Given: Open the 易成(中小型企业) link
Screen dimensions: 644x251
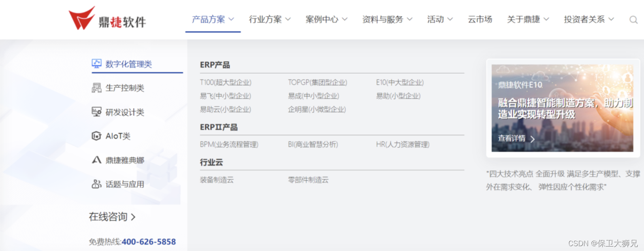Looking at the screenshot, I should (x=313, y=96).
